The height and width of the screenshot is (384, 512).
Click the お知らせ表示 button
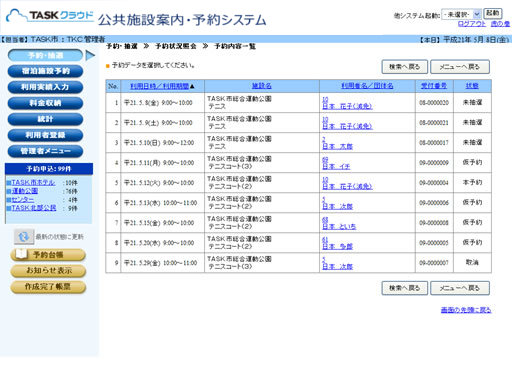point(48,271)
